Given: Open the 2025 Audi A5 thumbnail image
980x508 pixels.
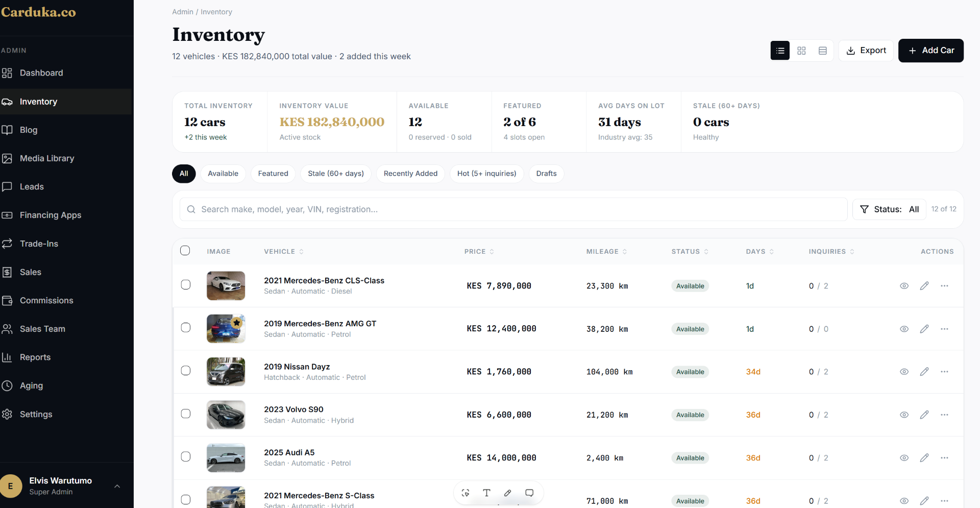Looking at the screenshot, I should coord(226,458).
